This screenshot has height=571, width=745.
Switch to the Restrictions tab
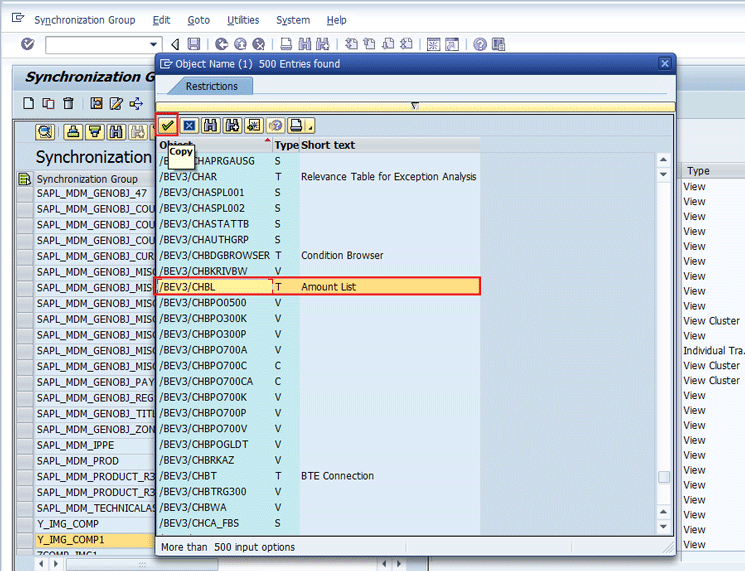tap(211, 86)
